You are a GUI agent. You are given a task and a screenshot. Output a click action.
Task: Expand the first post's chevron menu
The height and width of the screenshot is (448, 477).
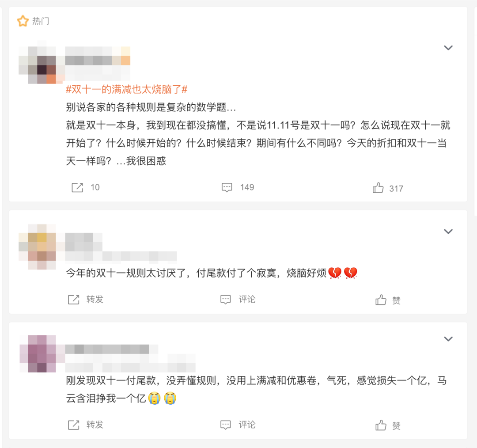pos(448,48)
